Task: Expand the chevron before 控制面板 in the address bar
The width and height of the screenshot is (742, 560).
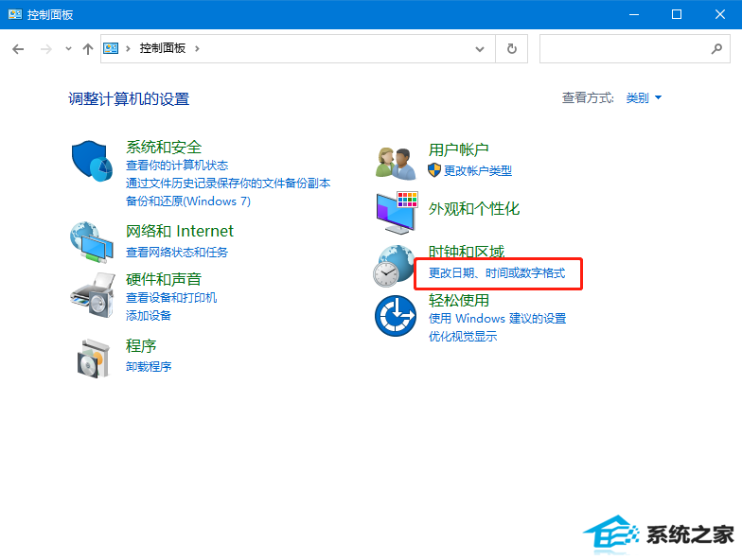Action: coord(128,48)
